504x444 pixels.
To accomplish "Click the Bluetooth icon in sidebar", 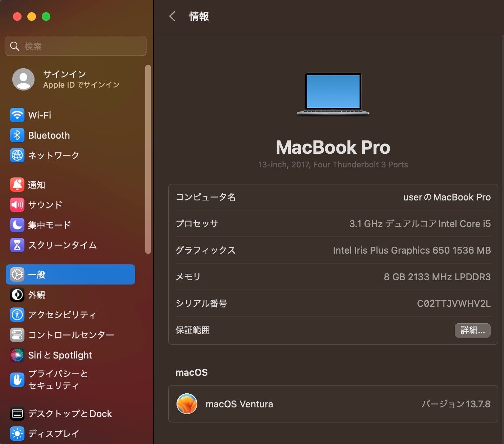I will click(17, 135).
